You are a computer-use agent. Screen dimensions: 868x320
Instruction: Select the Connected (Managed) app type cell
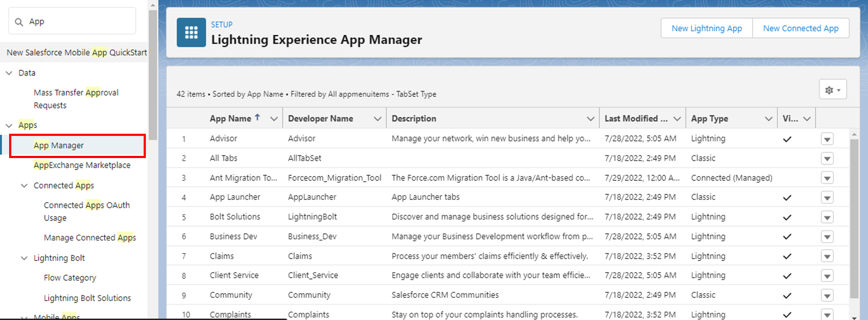pyautogui.click(x=731, y=178)
